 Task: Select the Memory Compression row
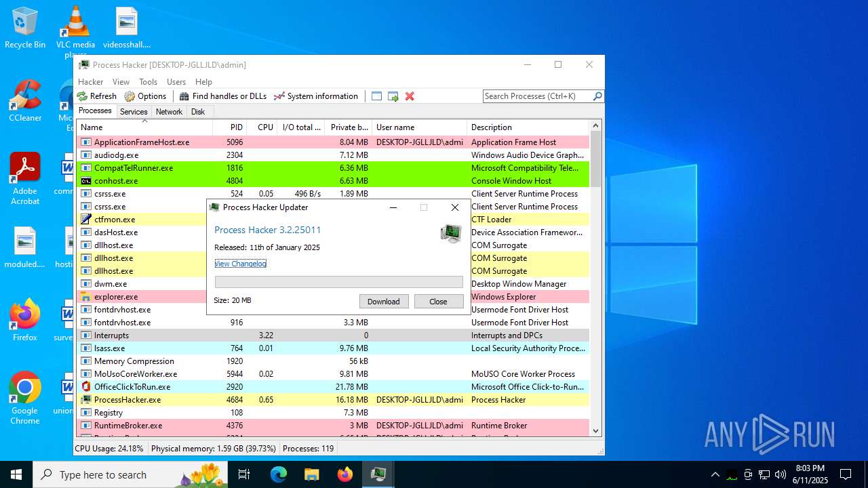pos(333,361)
